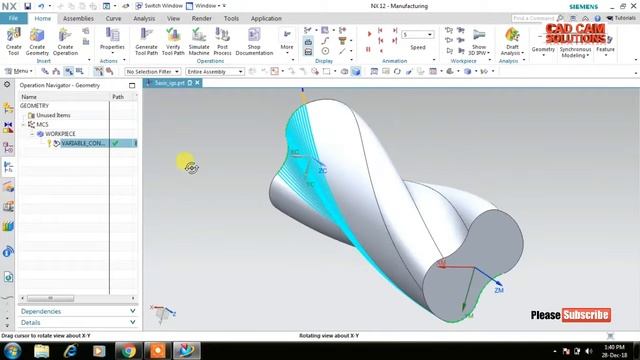Open the Windows Start menu
Screen dimensions: 640x360
pyautogui.click(x=12, y=351)
